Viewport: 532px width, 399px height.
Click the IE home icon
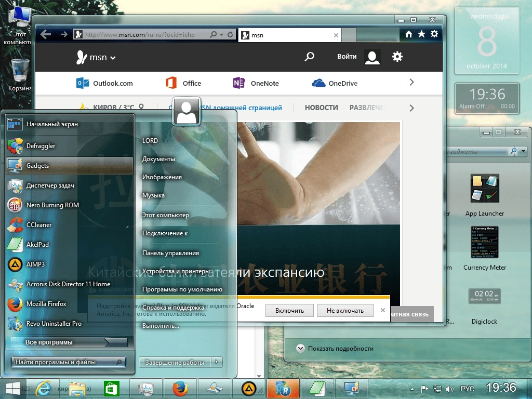tap(409, 34)
